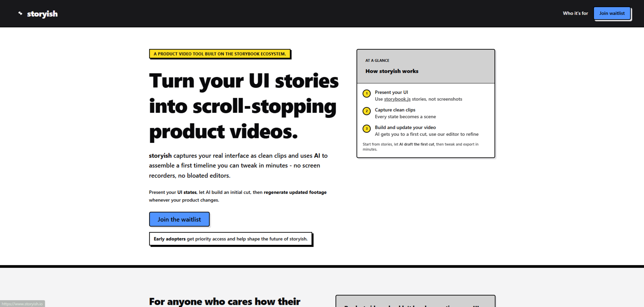Select the "AT A GLANCE" label
The height and width of the screenshot is (307, 644).
point(377,60)
